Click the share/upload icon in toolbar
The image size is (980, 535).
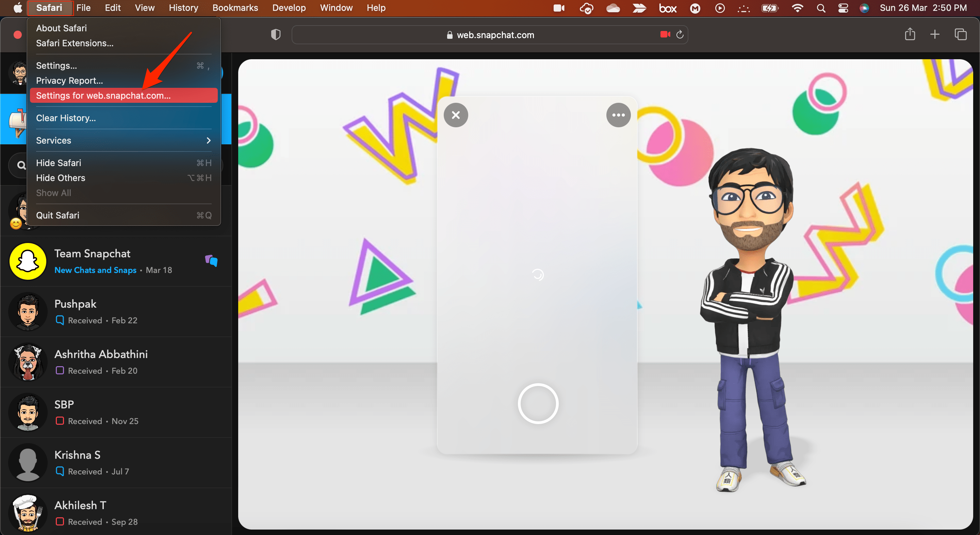coord(910,34)
